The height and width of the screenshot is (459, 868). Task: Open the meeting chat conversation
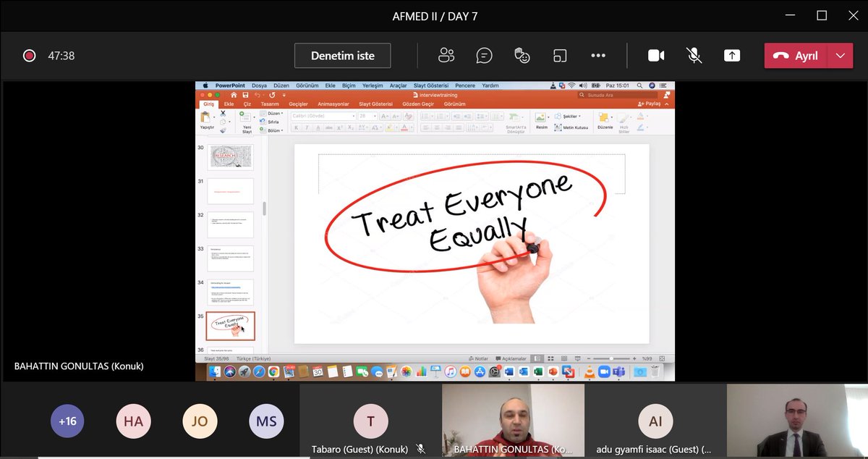484,56
